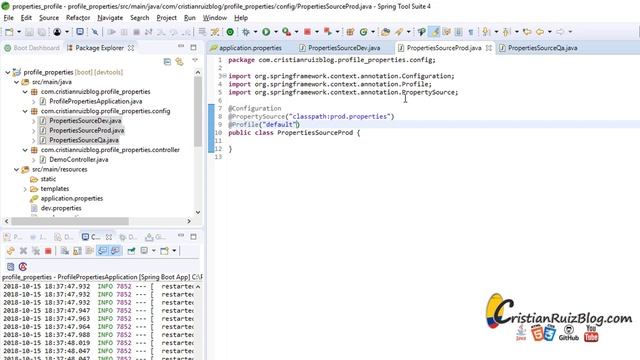Click the New file wizard icon in toolbar

click(9, 32)
